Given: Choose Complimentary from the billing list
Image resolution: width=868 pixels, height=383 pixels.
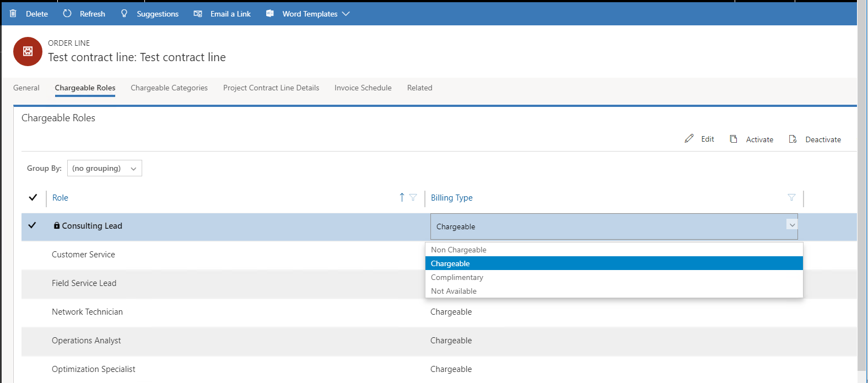Looking at the screenshot, I should click(614, 277).
